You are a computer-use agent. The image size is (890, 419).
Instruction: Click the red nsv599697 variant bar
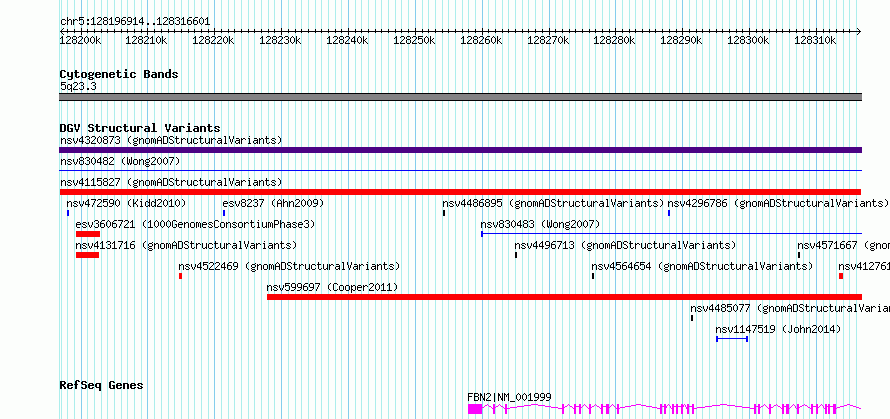(564, 297)
